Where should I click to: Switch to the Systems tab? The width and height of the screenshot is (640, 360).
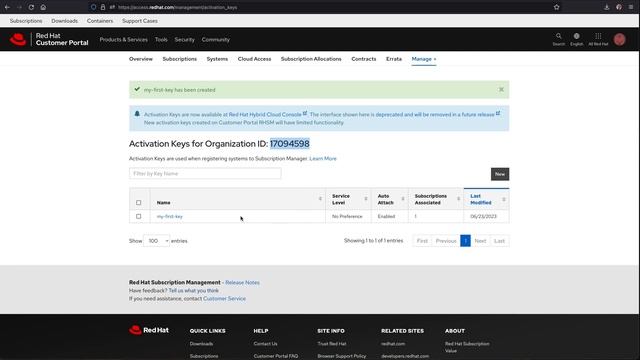(x=217, y=59)
